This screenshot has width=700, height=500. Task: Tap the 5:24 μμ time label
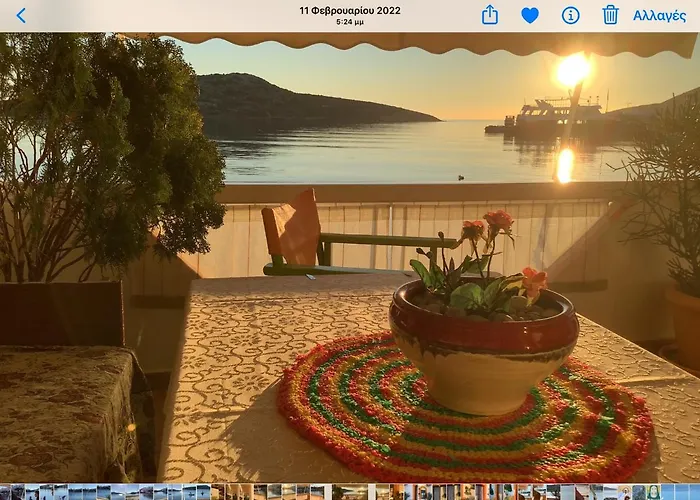[350, 22]
